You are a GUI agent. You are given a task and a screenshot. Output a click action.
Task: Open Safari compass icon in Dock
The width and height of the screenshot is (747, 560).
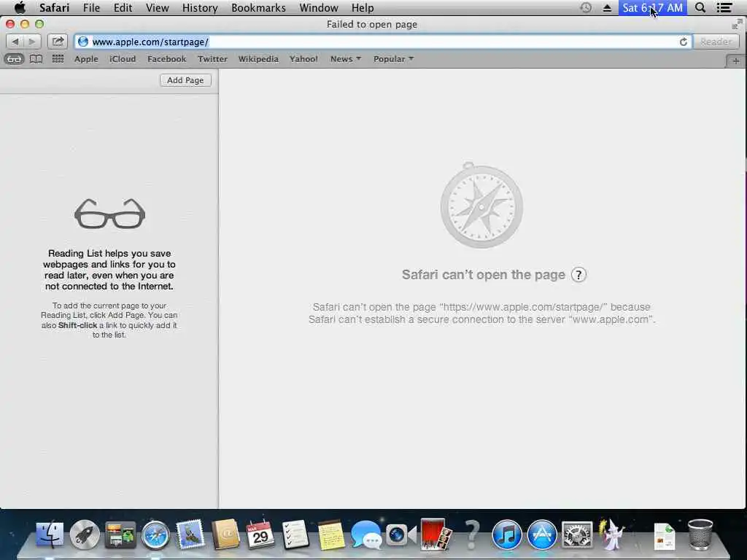[155, 534]
